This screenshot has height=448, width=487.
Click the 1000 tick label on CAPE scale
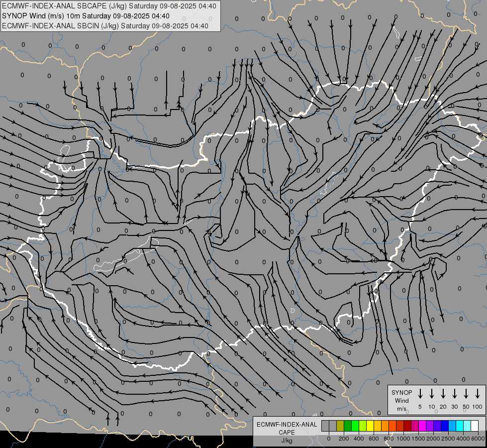point(403,439)
